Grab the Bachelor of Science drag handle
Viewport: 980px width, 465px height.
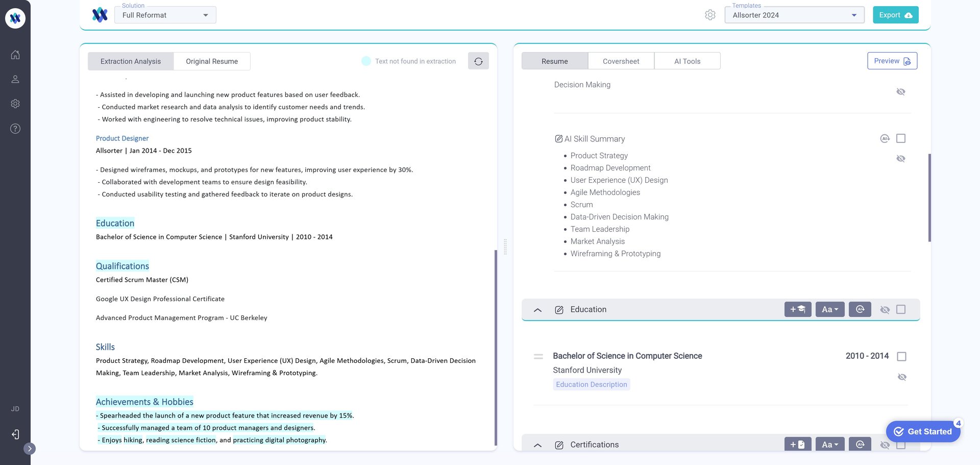pyautogui.click(x=538, y=356)
